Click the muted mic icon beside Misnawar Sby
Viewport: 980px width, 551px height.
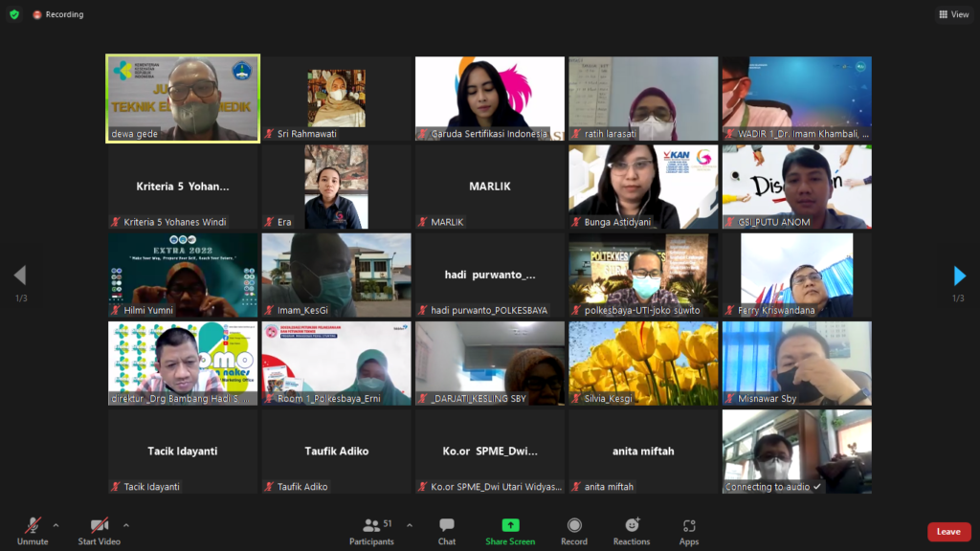pos(730,399)
